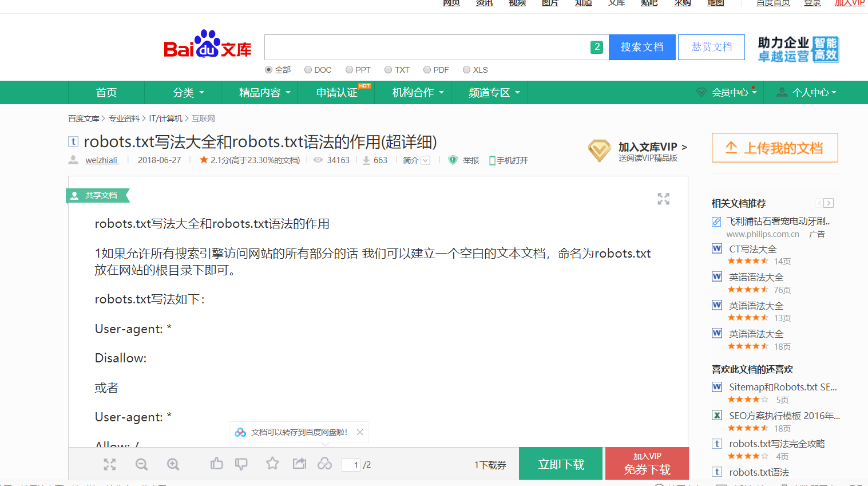The height and width of the screenshot is (486, 868).
Task: Open the 申请认证 nav item
Action: (336, 92)
